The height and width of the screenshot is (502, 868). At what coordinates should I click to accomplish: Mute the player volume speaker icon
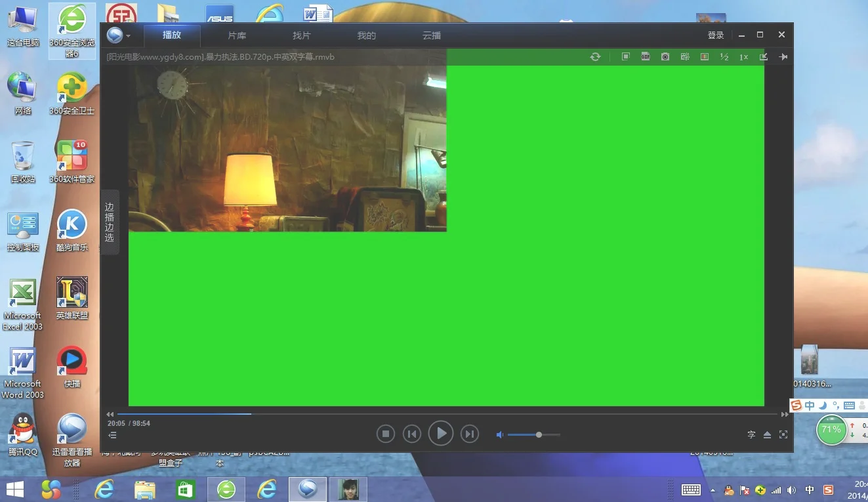[500, 434]
